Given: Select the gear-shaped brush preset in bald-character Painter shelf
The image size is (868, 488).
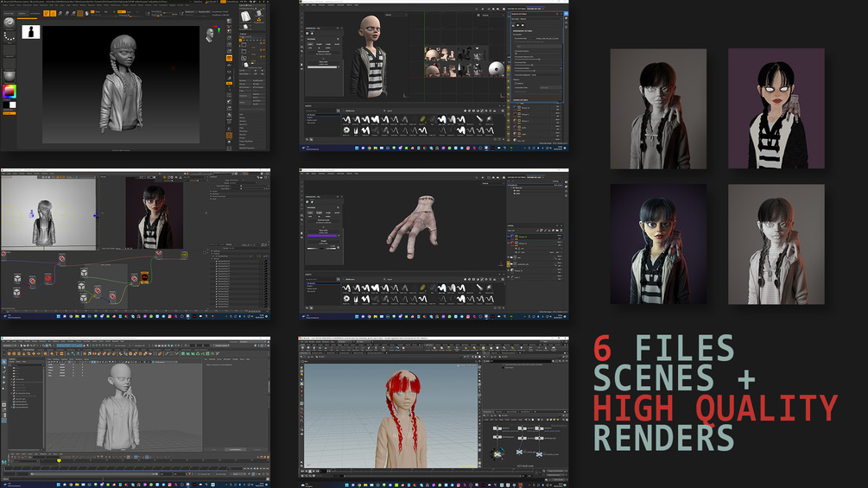Looking at the screenshot, I should pyautogui.click(x=346, y=130).
